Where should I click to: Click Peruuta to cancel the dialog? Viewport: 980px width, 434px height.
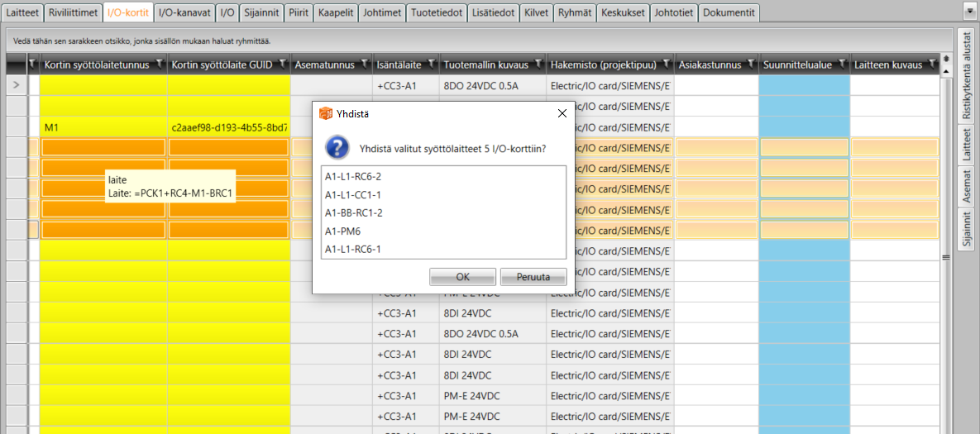pyautogui.click(x=533, y=277)
